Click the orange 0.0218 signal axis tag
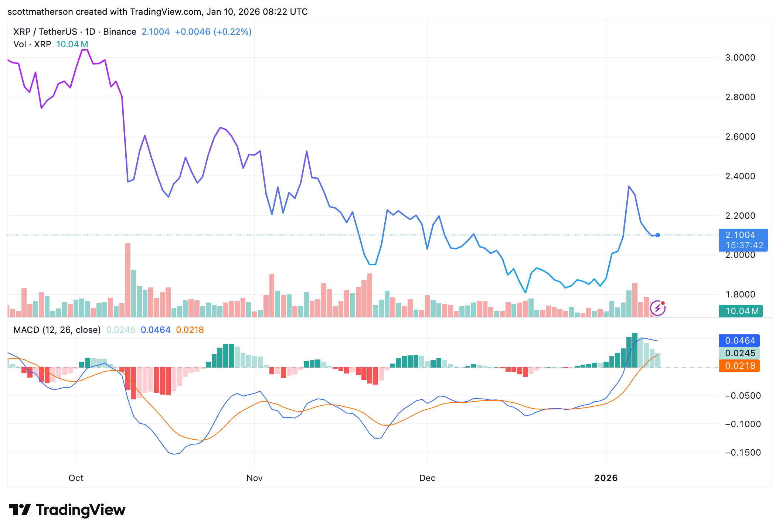 (x=739, y=366)
